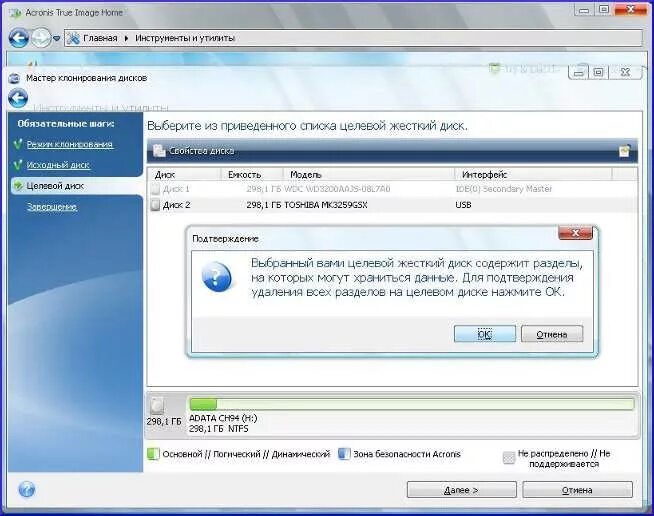Sort by the Диск column header
Viewport: 654px width, 516px height.
pos(184,174)
